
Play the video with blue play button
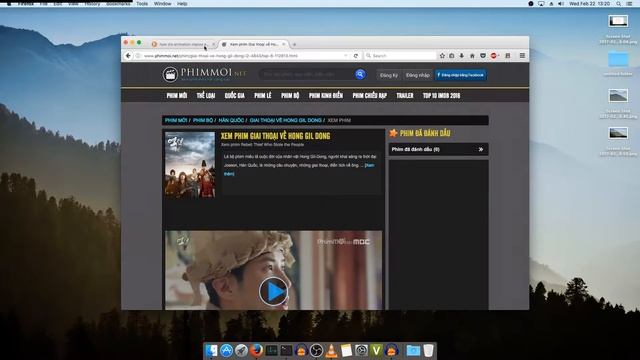(x=273, y=291)
